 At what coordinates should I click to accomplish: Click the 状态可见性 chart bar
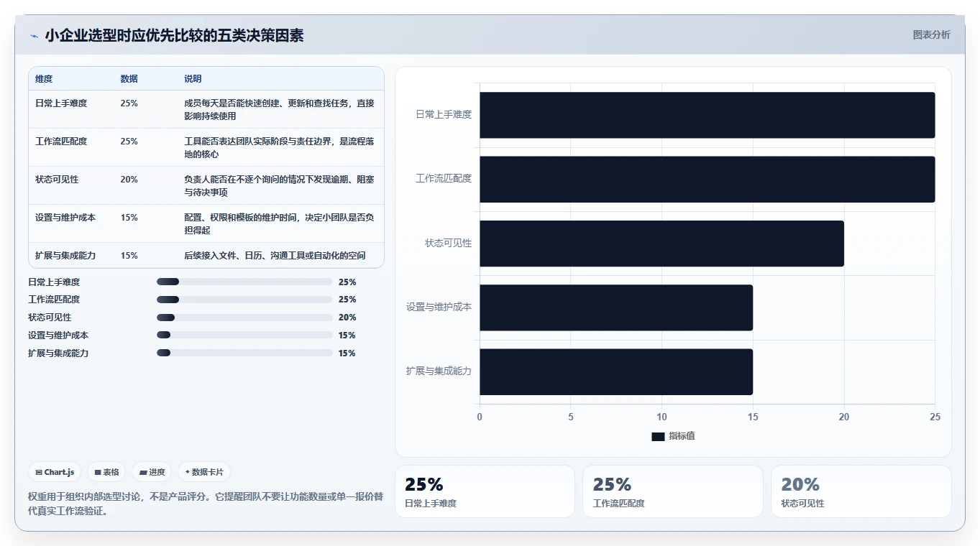pos(661,244)
